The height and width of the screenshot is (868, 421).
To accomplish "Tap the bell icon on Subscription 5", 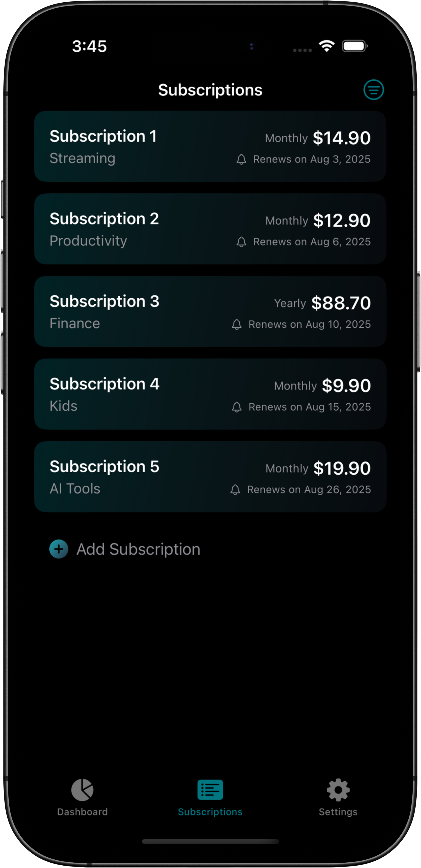I will pos(235,490).
